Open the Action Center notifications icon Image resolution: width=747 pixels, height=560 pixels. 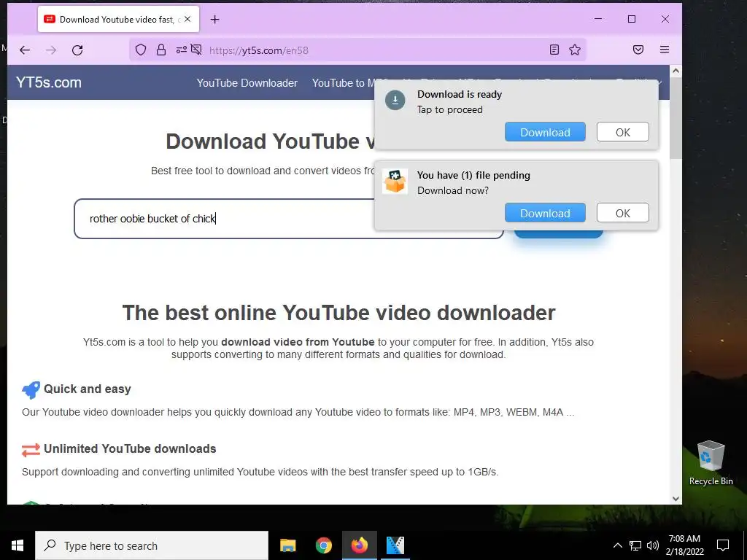[723, 545]
